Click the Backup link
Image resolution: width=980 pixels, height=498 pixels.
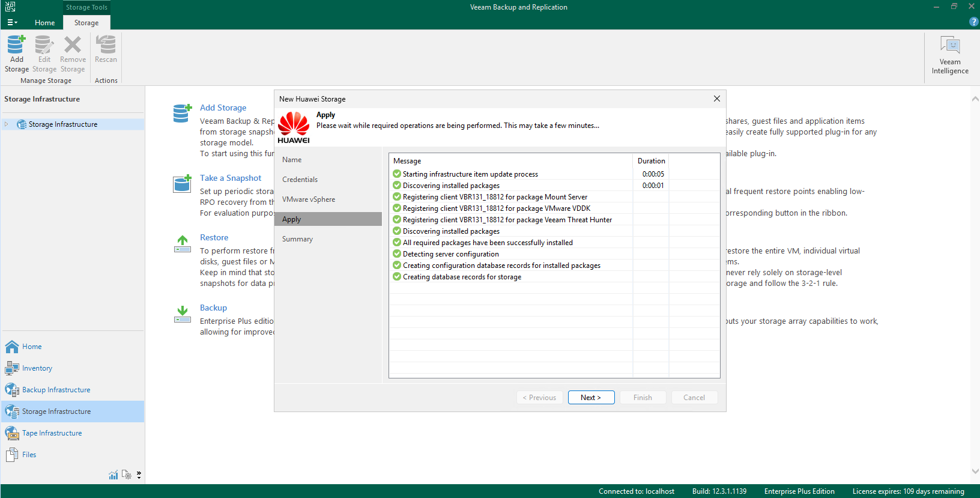[213, 308]
